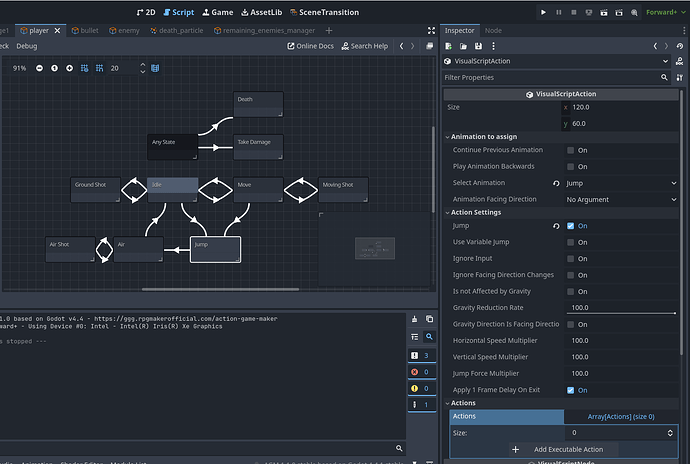Click the zoom in icon in graph toolbar
This screenshot has height=464, width=690.
[70, 68]
